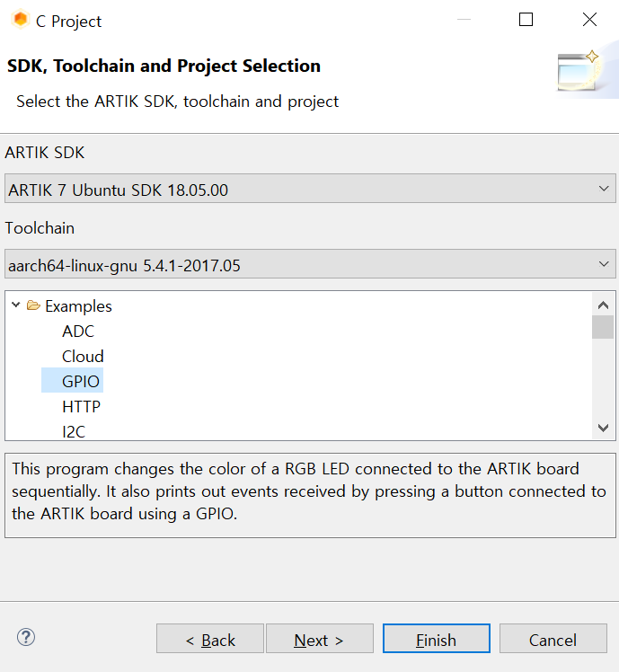Click the Examples folder label
The height and width of the screenshot is (672, 619).
(78, 306)
